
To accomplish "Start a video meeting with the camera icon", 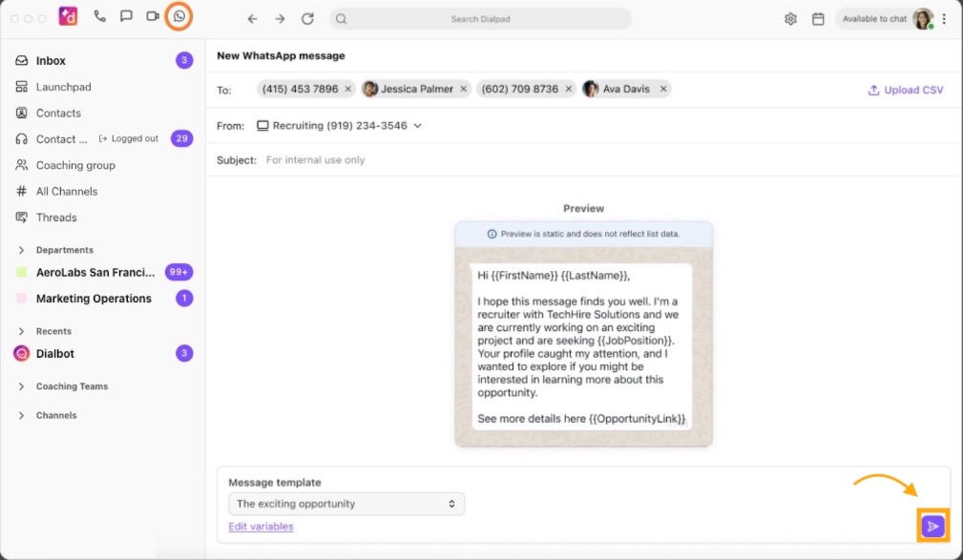I will pos(153,16).
